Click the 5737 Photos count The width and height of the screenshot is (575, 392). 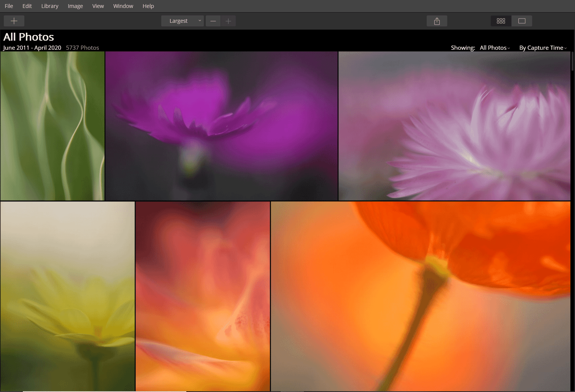(83, 48)
